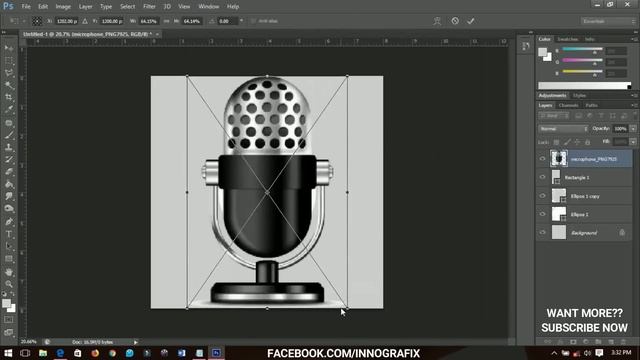Toggle lock transparent pixels
This screenshot has width=640, height=360.
[x=556, y=142]
